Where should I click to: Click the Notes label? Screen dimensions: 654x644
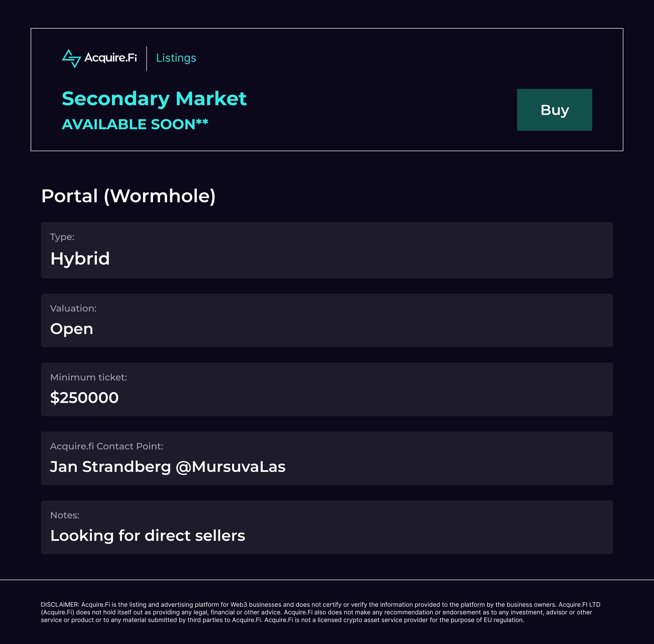(x=65, y=515)
